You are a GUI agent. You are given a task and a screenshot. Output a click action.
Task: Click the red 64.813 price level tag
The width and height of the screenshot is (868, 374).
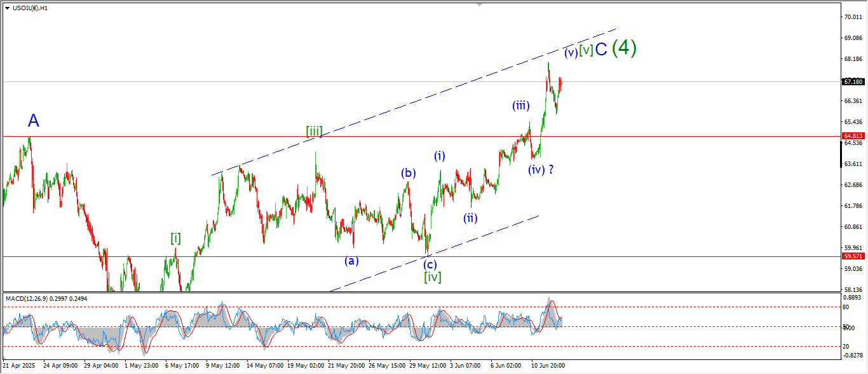pyautogui.click(x=853, y=136)
